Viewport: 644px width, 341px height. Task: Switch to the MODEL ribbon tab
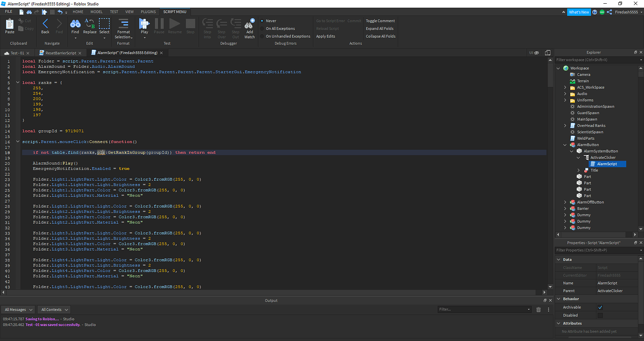tap(96, 11)
